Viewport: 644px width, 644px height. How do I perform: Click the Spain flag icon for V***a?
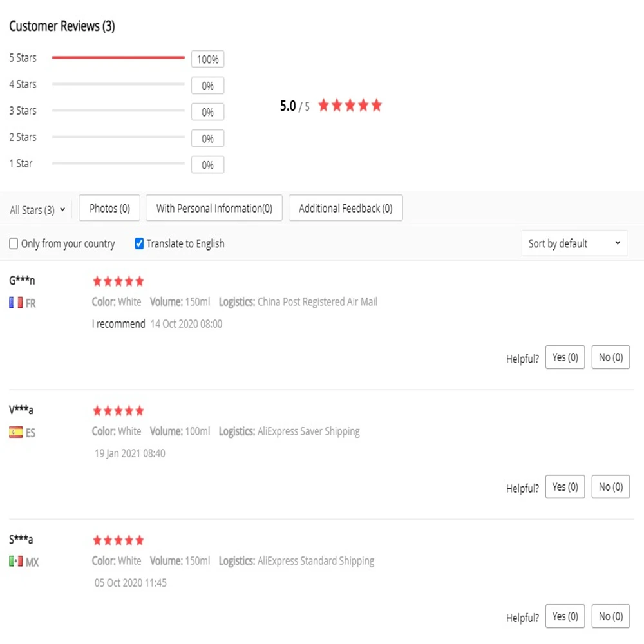pos(15,432)
